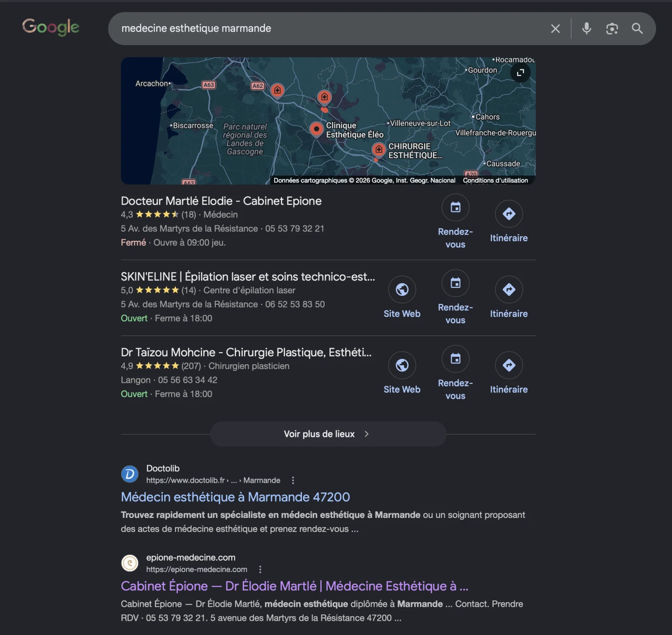Viewport: 672px width, 635px height.
Task: Click "Centre d'épilation laser" category text
Action: 249,290
